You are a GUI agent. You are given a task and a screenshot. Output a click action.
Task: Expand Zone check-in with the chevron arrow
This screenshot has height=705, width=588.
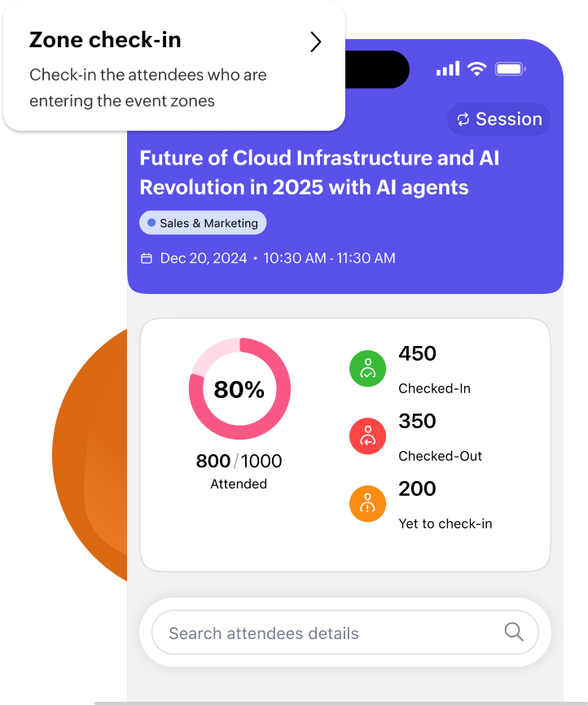click(x=316, y=42)
